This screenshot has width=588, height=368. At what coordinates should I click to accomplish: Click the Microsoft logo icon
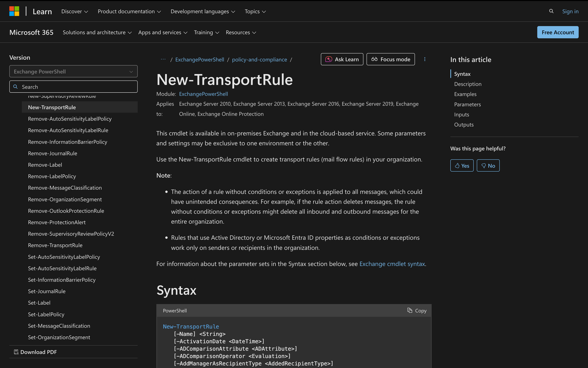click(14, 11)
